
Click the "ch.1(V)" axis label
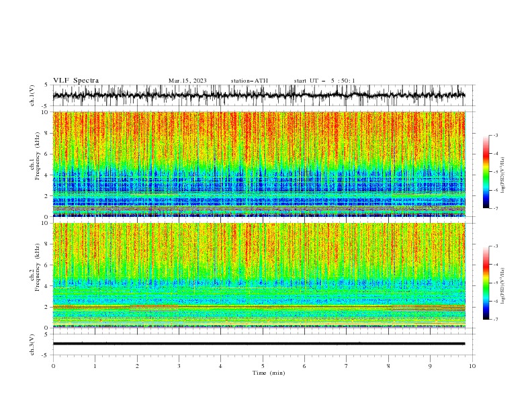click(x=32, y=95)
